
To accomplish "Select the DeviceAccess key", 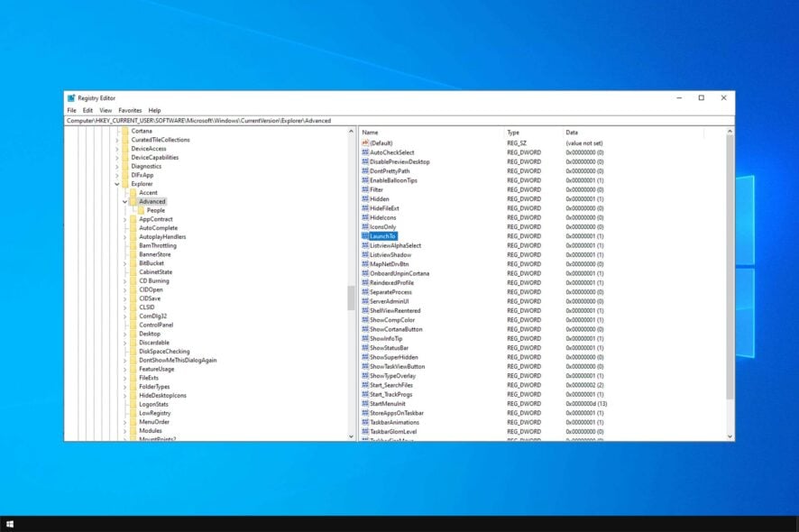I will (149, 149).
